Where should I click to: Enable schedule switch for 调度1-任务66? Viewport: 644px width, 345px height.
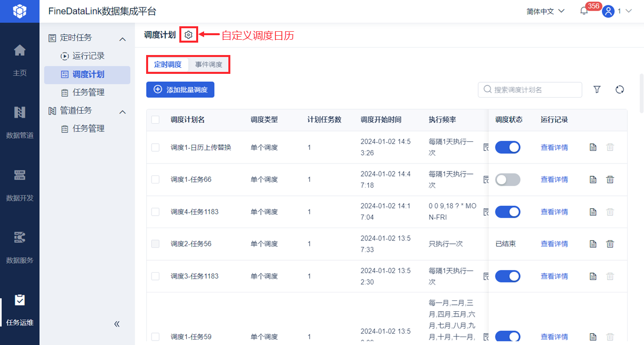[508, 179]
